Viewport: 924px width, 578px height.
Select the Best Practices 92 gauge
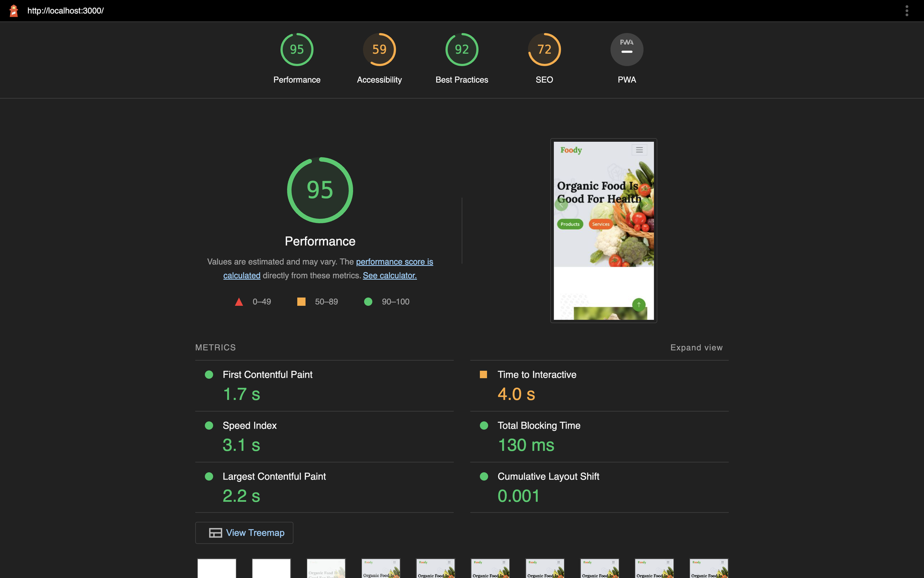coord(462,50)
